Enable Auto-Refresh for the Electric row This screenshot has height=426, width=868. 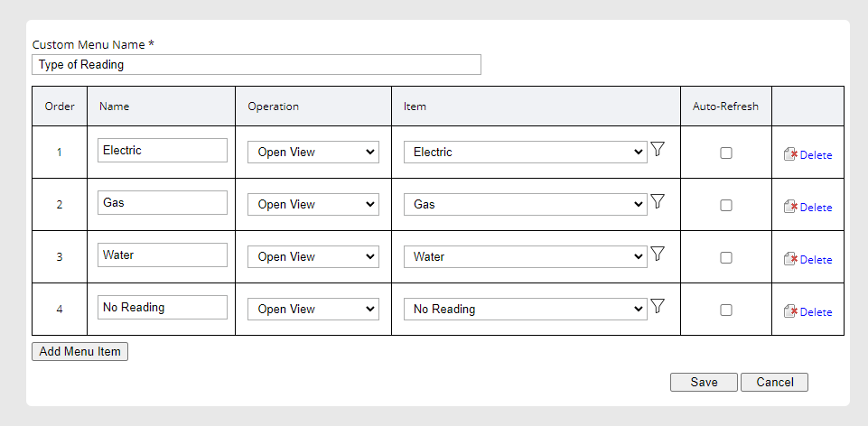pos(726,153)
